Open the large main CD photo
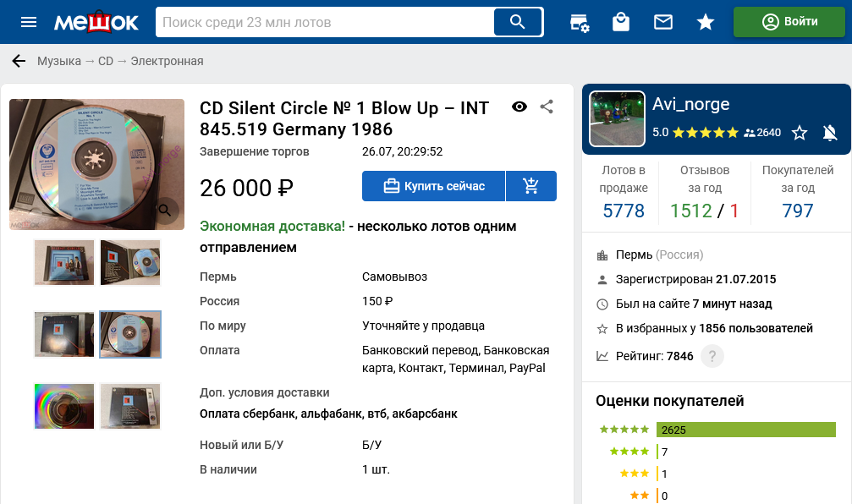This screenshot has height=504, width=852. pyautogui.click(x=96, y=164)
